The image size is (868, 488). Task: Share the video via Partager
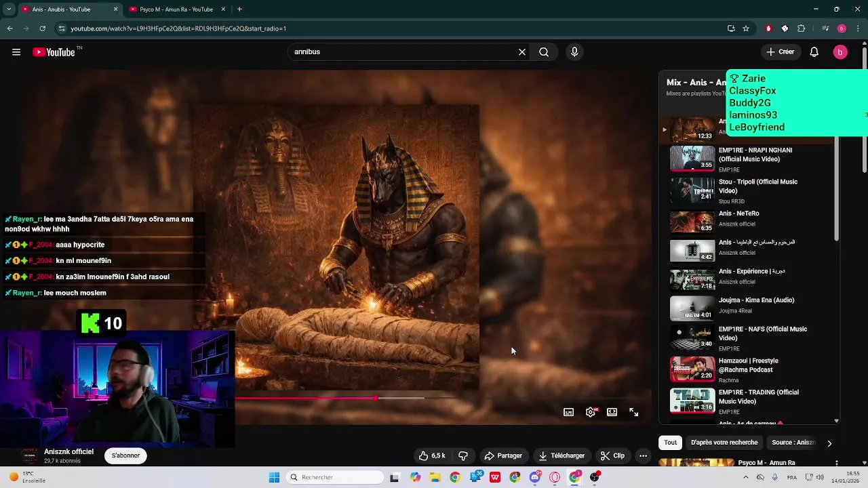[x=503, y=455]
